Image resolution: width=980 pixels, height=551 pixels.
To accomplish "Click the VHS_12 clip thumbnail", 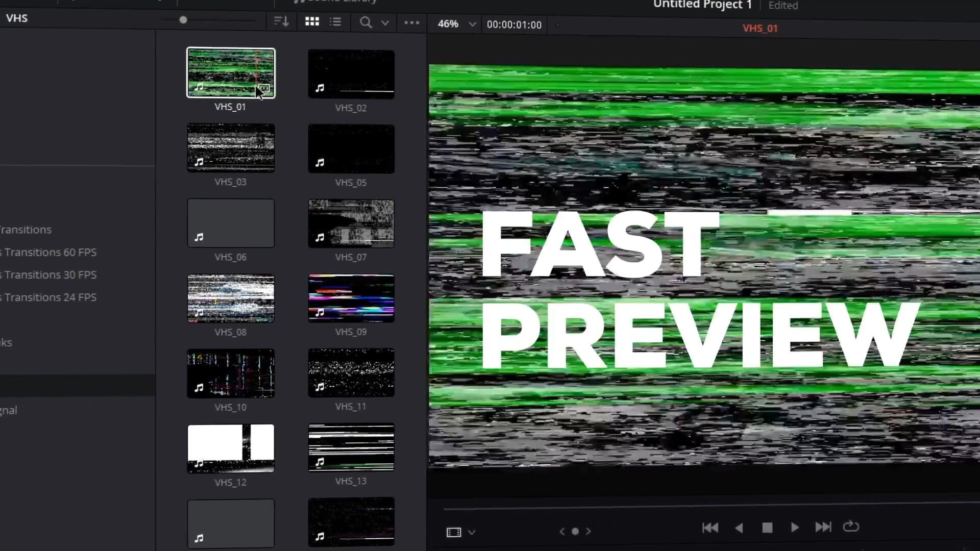I will point(231,448).
